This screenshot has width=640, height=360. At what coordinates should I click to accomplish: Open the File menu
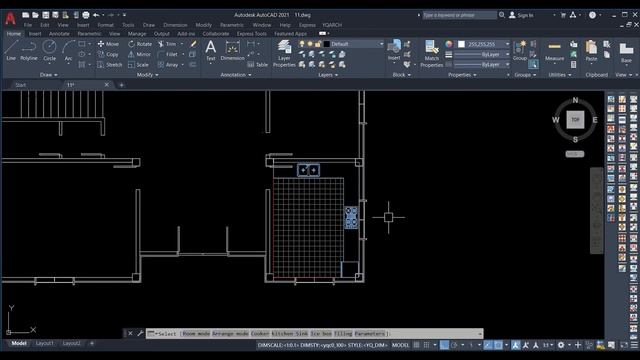28,25
